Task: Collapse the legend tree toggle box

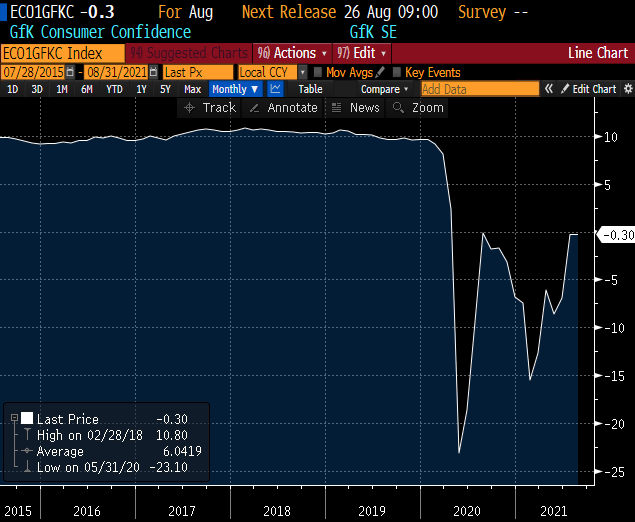Action: click(13, 419)
